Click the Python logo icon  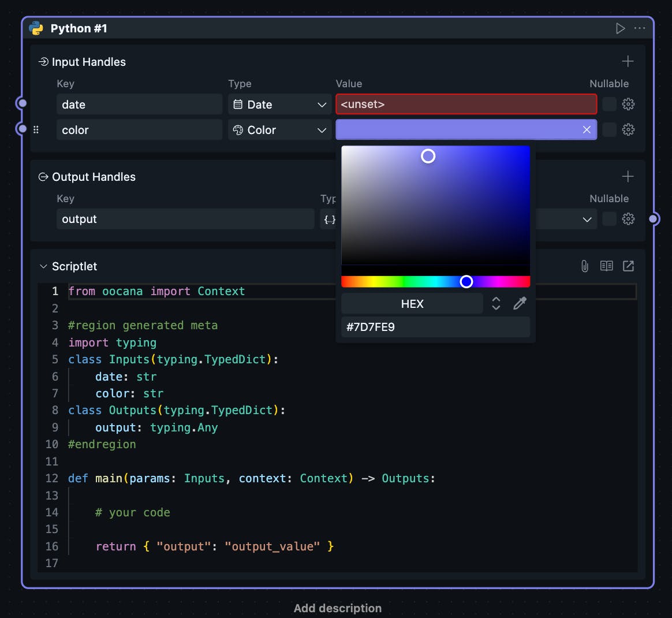click(36, 28)
